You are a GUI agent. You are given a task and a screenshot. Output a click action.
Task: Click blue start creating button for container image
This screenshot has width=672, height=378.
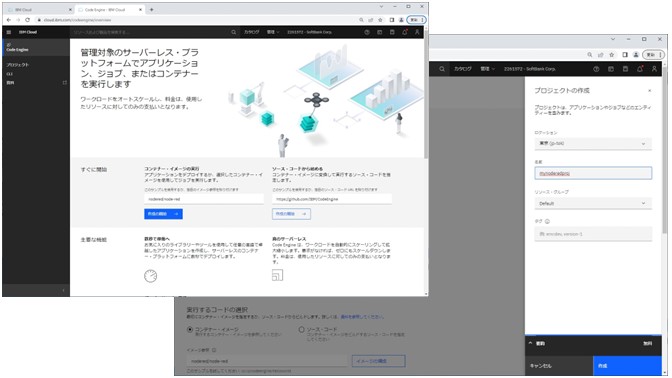tap(163, 214)
